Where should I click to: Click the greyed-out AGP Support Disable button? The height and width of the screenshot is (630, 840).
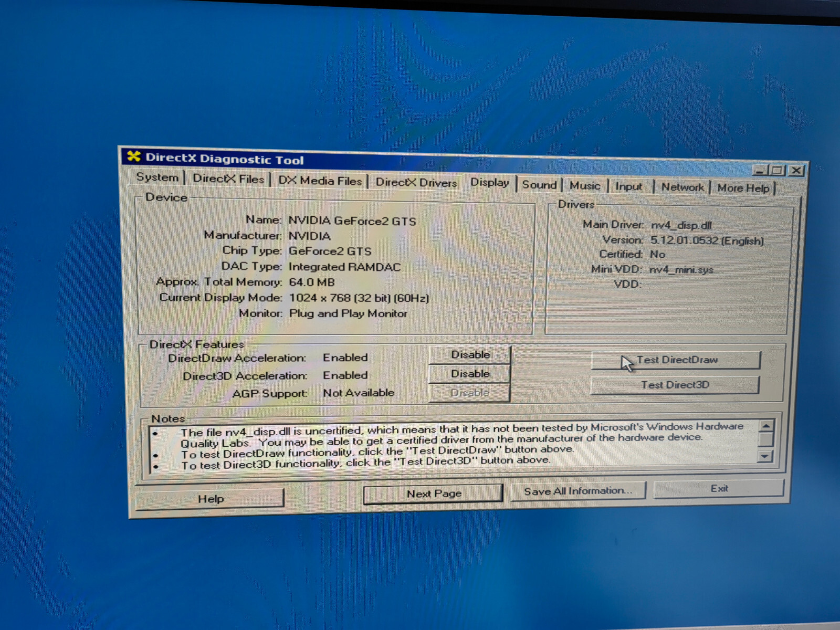pyautogui.click(x=470, y=393)
